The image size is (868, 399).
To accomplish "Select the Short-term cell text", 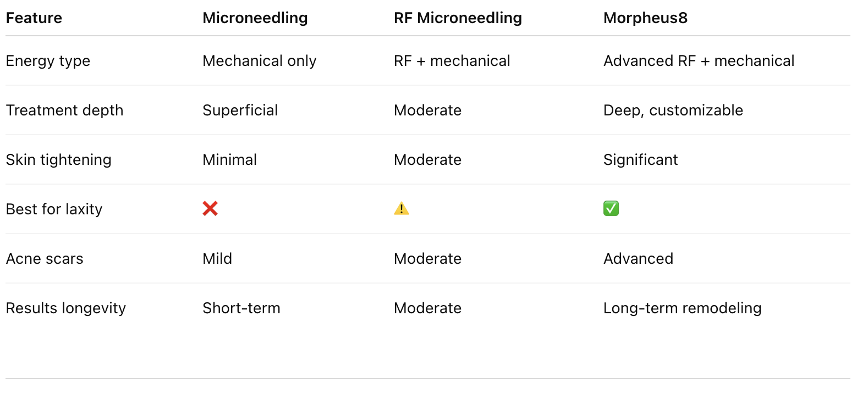I will point(241,308).
